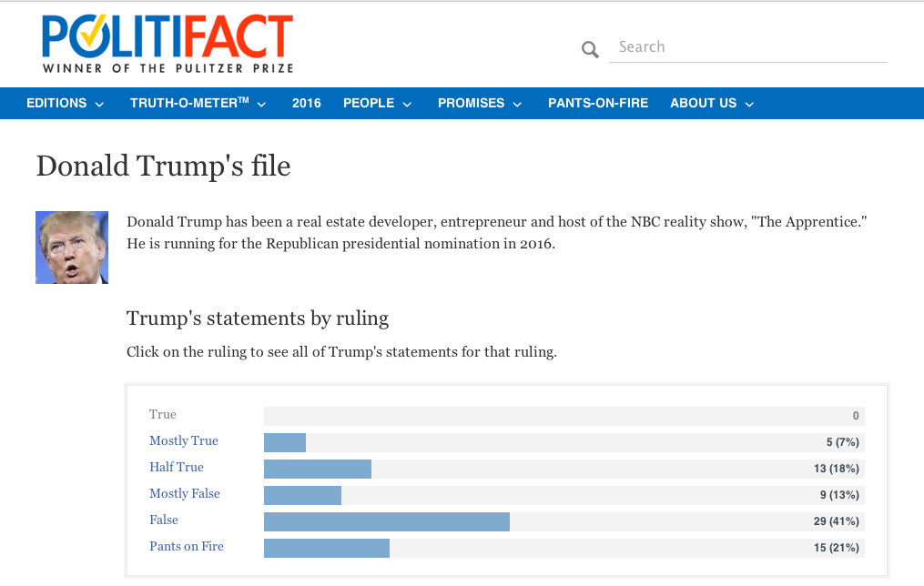
Task: Open the Pants on Fire ruling link
Action: click(x=187, y=547)
